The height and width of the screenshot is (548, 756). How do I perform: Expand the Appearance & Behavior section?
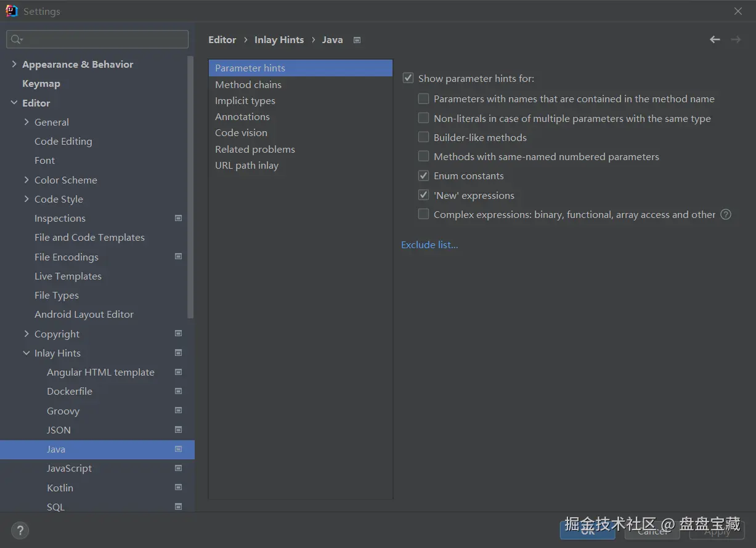click(14, 64)
